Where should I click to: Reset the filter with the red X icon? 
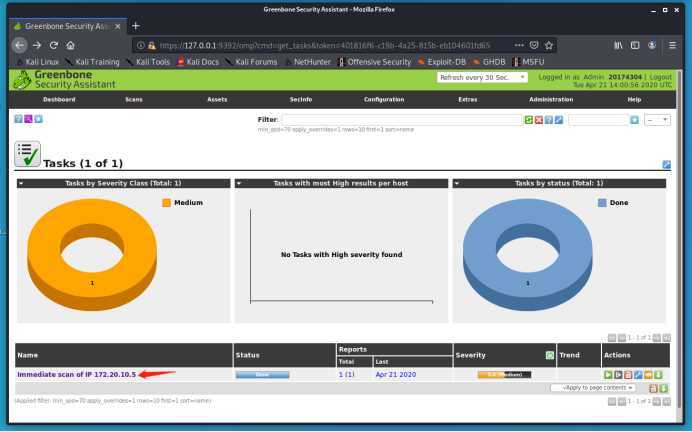pos(538,120)
